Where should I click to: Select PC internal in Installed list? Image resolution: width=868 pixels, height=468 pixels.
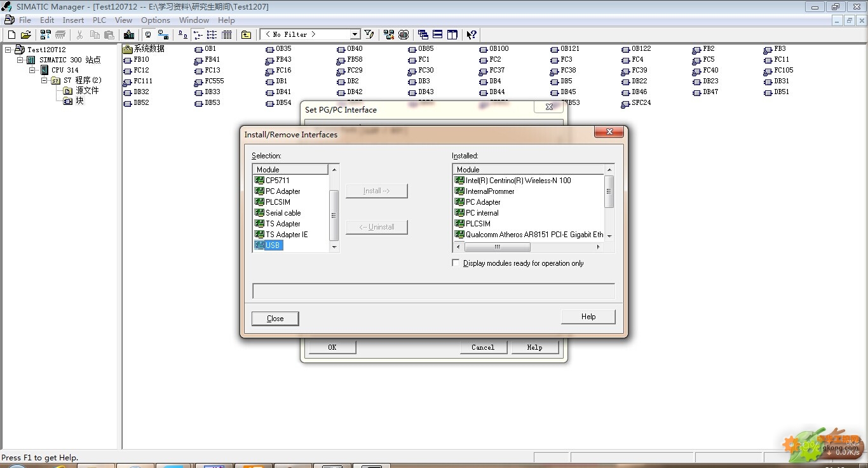click(477, 212)
